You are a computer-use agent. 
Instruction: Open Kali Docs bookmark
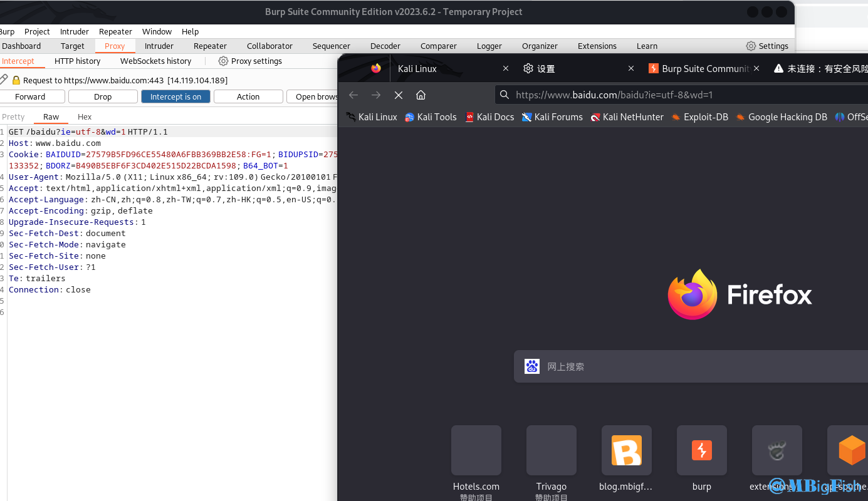[x=489, y=117]
